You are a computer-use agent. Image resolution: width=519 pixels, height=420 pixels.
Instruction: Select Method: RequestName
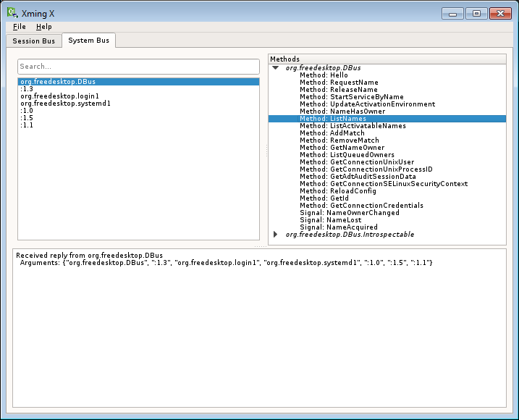pos(339,82)
